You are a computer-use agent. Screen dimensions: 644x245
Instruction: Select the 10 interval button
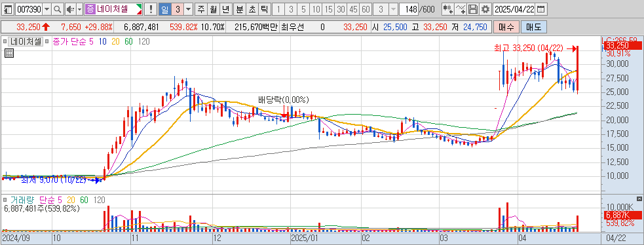click(316, 9)
